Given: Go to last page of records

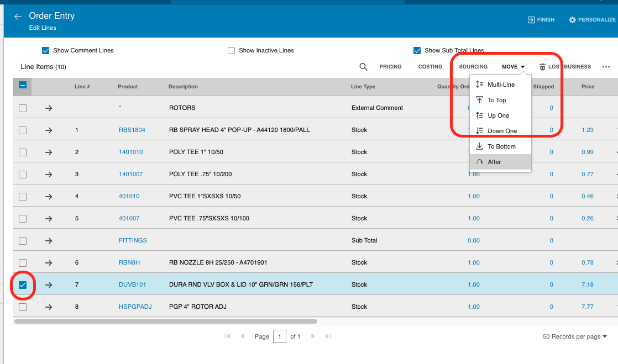Looking at the screenshot, I should [x=328, y=336].
